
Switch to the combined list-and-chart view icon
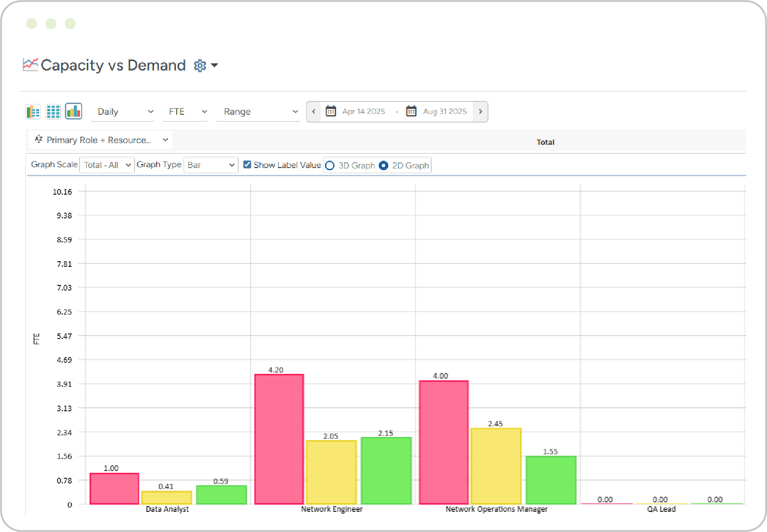33,112
